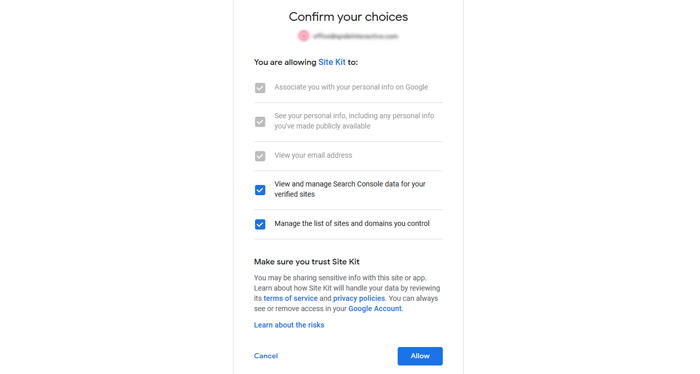Uncheck View and manage Search Console data checkbox
This screenshot has width=700, height=374.
pos(260,190)
